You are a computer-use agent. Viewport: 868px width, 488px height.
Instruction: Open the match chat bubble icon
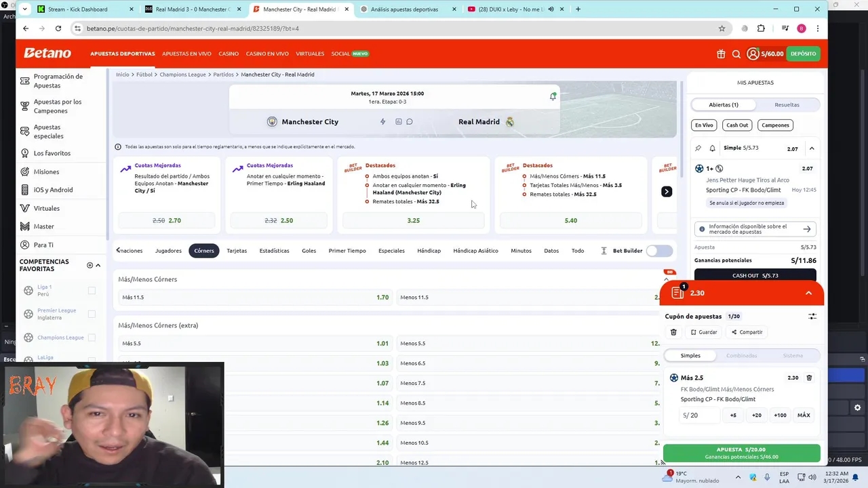pyautogui.click(x=410, y=122)
